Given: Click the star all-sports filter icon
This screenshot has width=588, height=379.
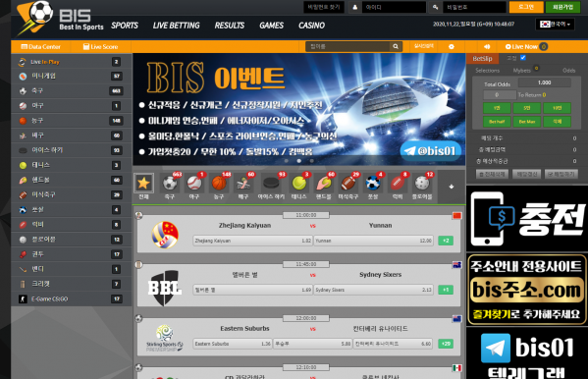Looking at the screenshot, I should click(x=143, y=184).
